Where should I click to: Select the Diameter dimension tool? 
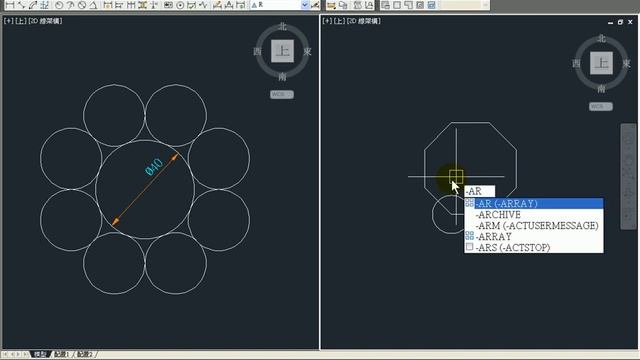coord(82,5)
